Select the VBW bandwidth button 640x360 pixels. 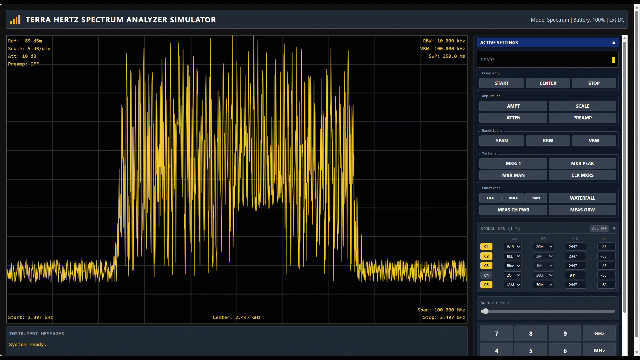point(594,141)
